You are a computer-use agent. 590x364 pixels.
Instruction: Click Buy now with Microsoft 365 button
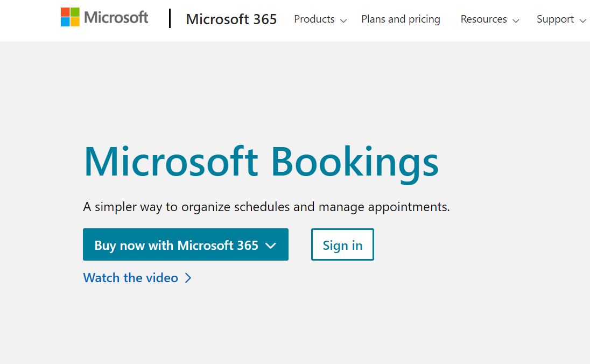click(x=177, y=245)
